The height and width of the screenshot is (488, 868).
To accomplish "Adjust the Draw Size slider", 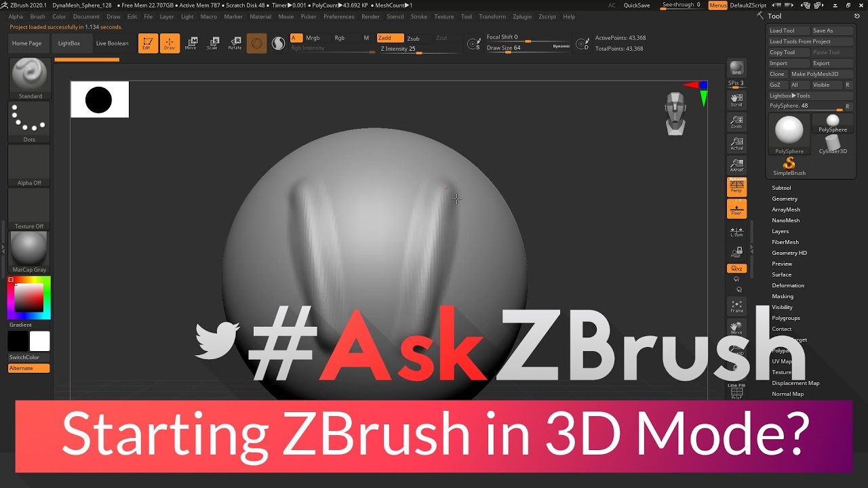I will (x=528, y=48).
